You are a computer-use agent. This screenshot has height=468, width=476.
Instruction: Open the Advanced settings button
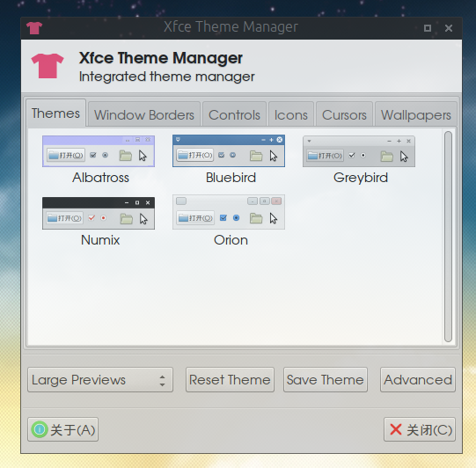418,380
